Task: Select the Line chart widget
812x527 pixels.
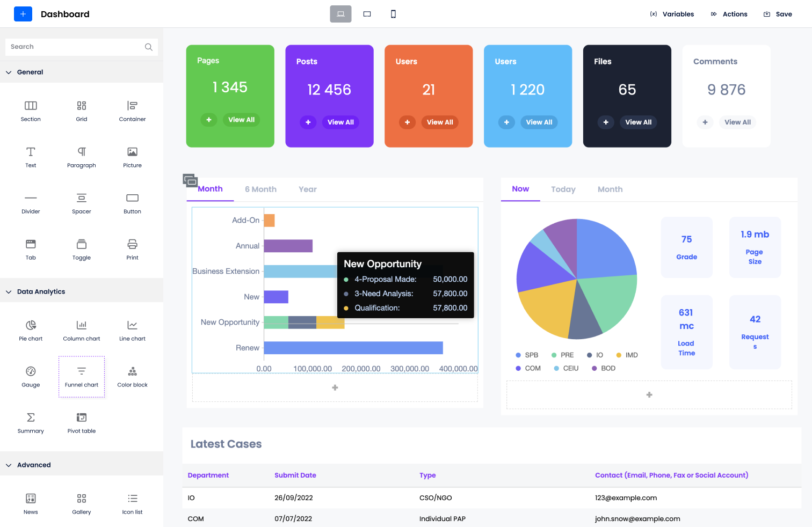Action: [x=132, y=325]
